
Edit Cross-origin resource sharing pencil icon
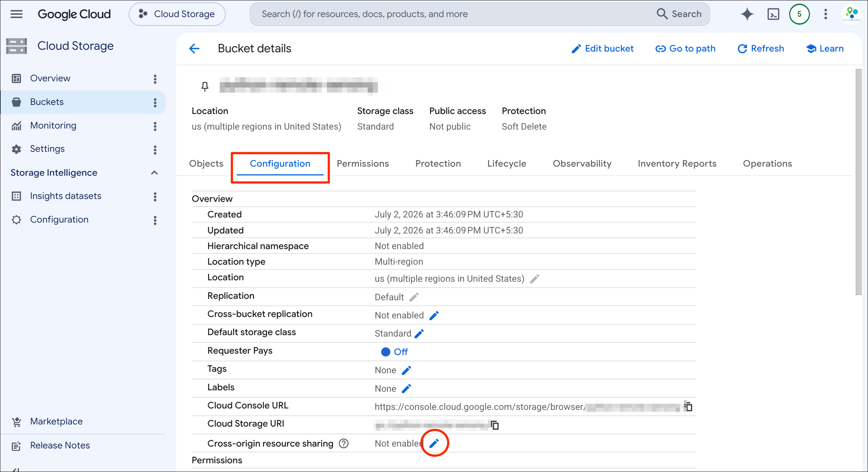[x=434, y=443]
